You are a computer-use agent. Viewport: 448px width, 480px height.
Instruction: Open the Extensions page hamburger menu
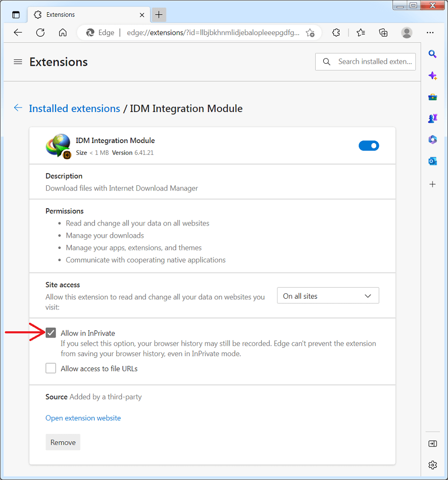(x=18, y=61)
